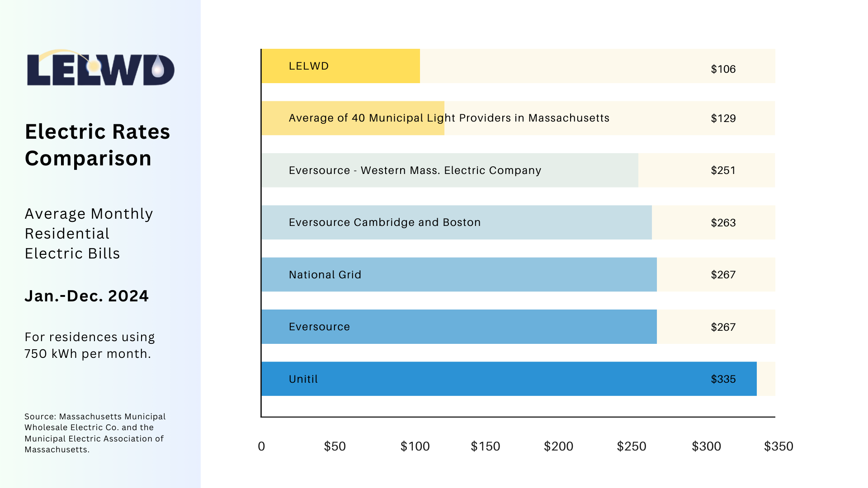
Task: Select the source citation text
Action: (x=95, y=433)
